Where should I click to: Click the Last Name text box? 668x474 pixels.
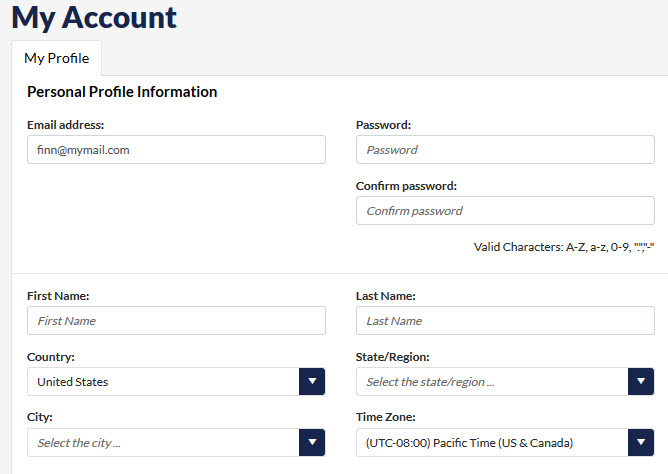[505, 320]
